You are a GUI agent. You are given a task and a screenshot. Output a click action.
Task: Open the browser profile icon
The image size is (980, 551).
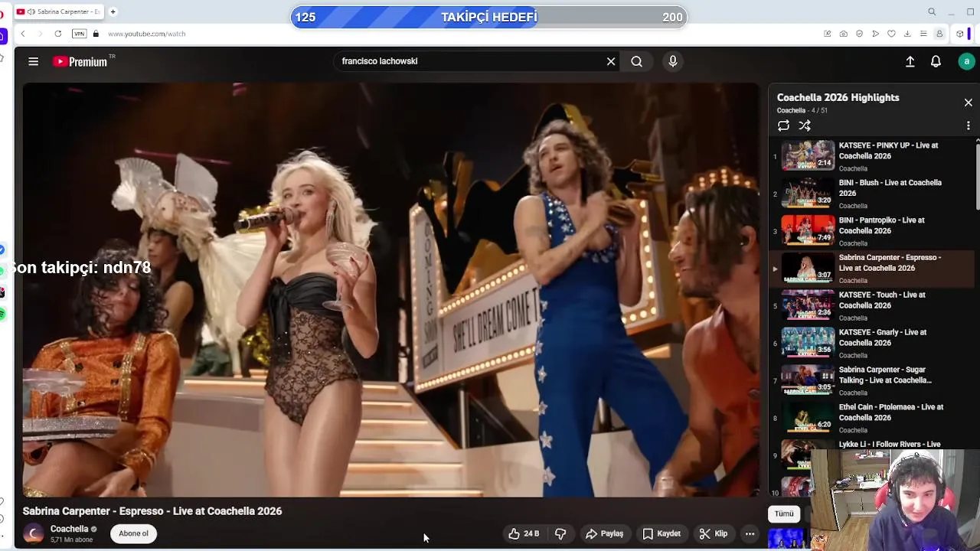[939, 34]
